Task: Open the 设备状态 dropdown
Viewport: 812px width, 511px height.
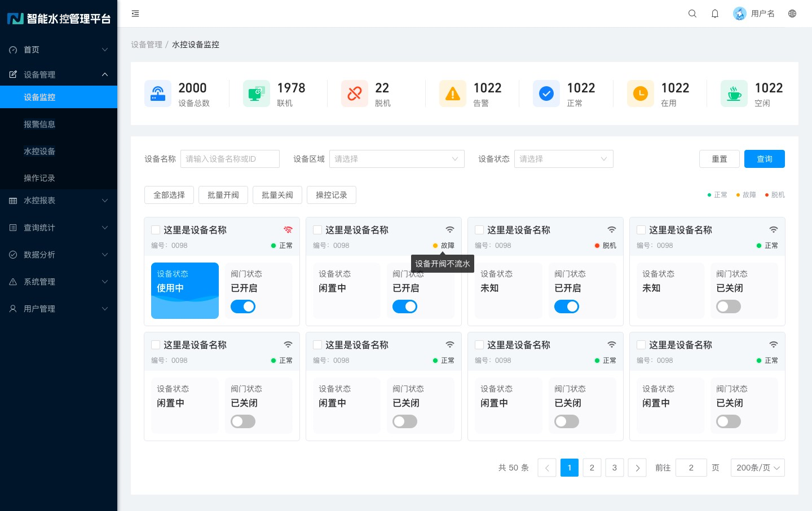Action: 564,159
